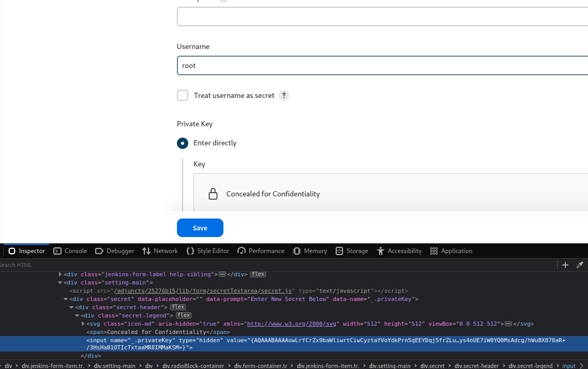Open the Memory tab

[310, 251]
